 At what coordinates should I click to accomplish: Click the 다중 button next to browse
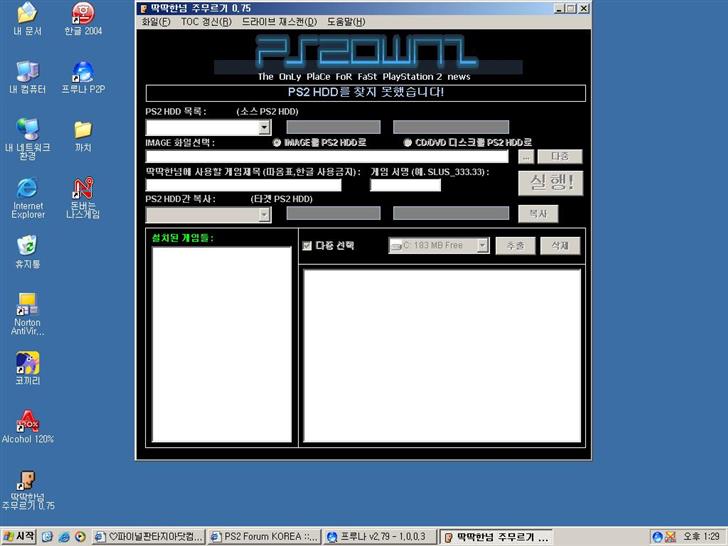(559, 156)
